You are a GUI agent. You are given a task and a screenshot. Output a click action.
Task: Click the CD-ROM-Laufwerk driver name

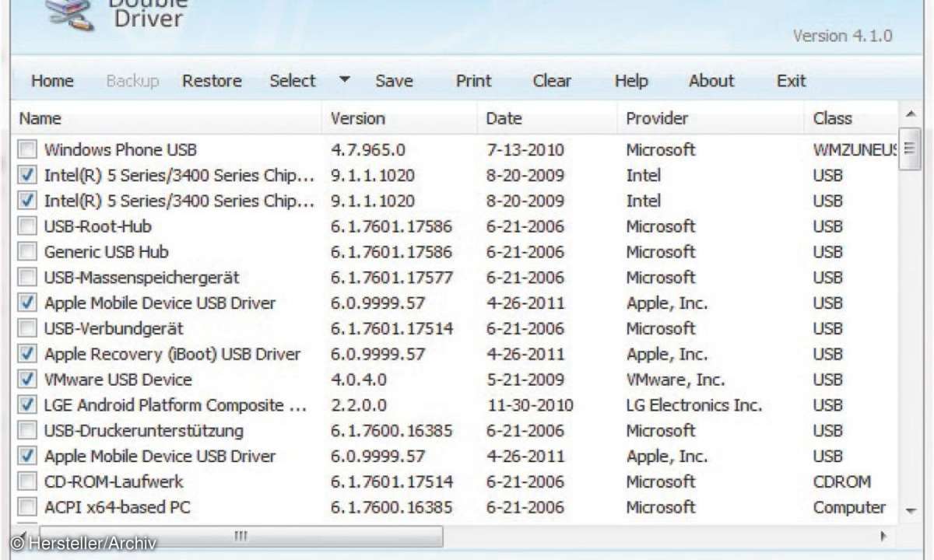(114, 481)
